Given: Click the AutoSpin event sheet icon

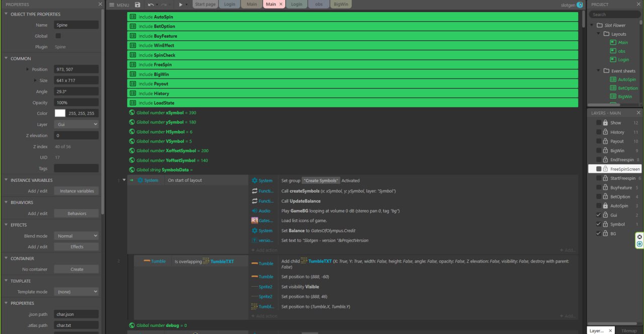Looking at the screenshot, I should coord(613,80).
